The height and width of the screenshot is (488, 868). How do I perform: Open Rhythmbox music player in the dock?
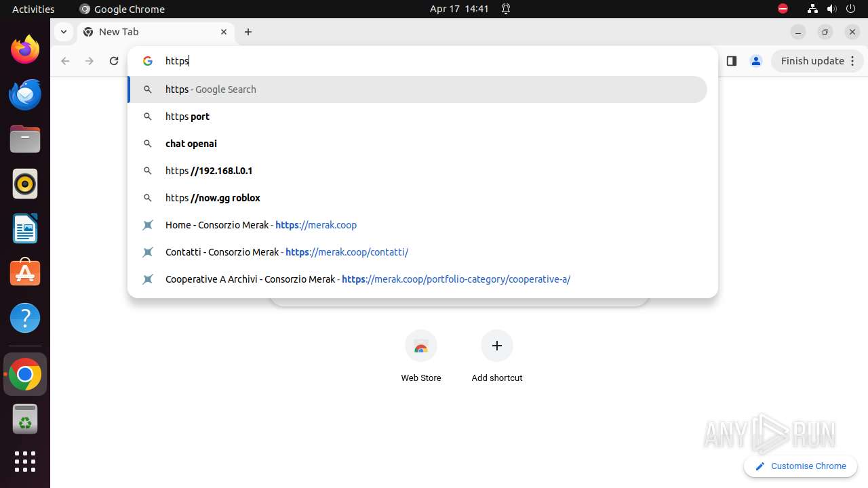(25, 184)
